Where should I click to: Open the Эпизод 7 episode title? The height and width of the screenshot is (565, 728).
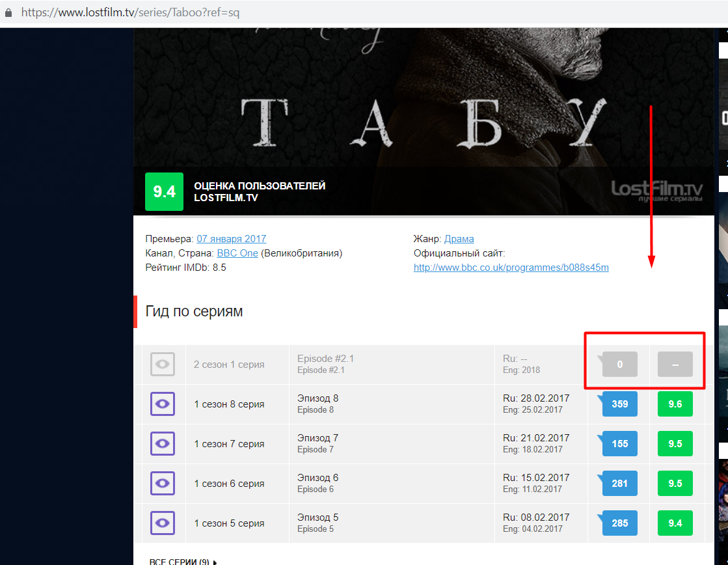click(317, 438)
